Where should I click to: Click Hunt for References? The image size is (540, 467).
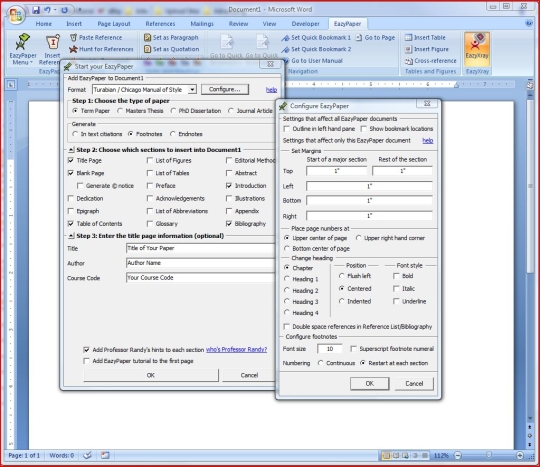[x=101, y=49]
